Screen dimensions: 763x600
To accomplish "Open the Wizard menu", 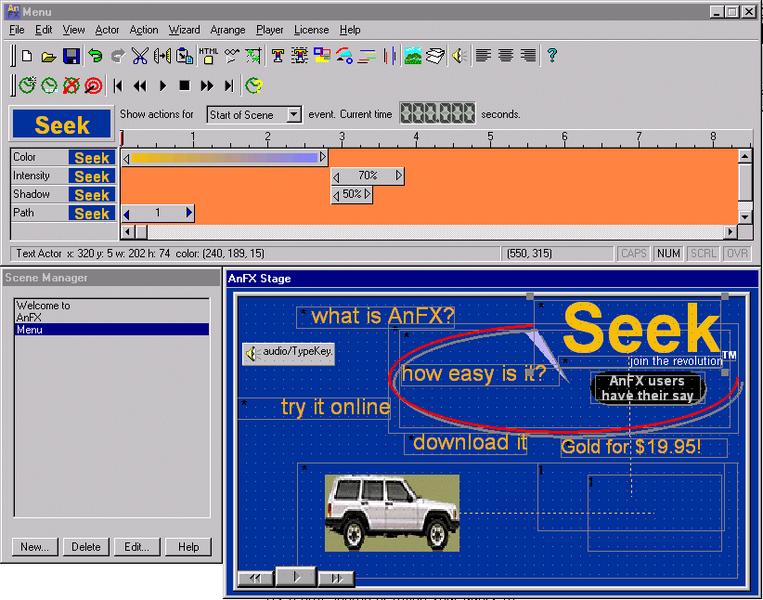I will tap(184, 30).
